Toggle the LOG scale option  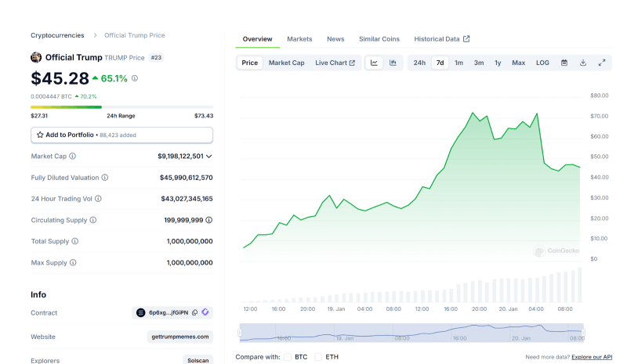tap(542, 63)
